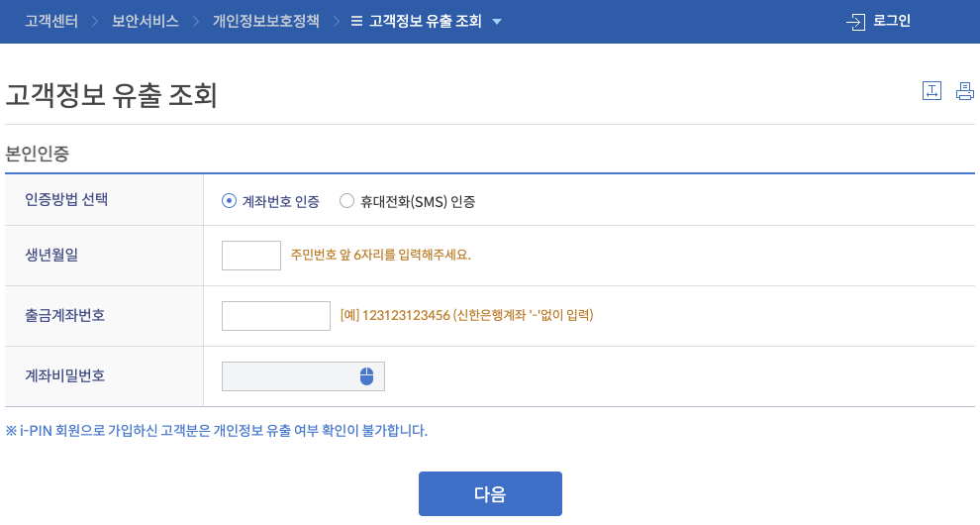Open the 고객센터 breadcrumb menu

[51, 21]
